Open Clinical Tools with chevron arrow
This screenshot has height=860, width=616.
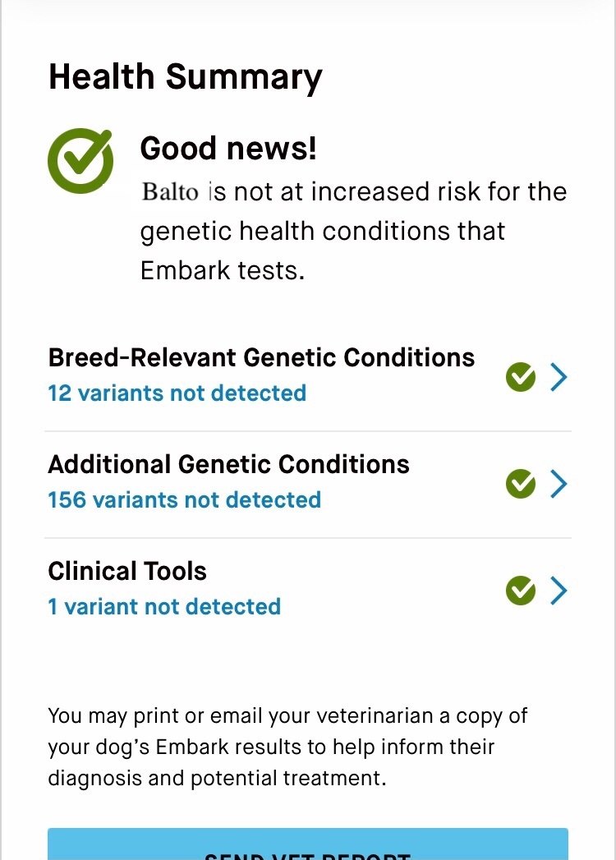click(x=559, y=590)
